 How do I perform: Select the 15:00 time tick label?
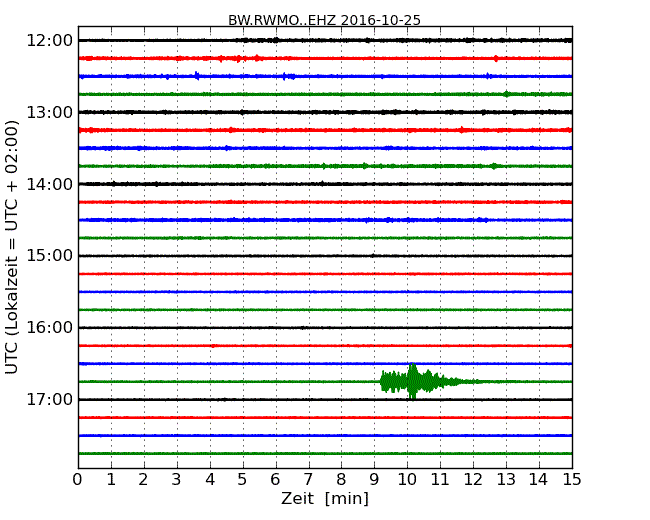(50, 256)
